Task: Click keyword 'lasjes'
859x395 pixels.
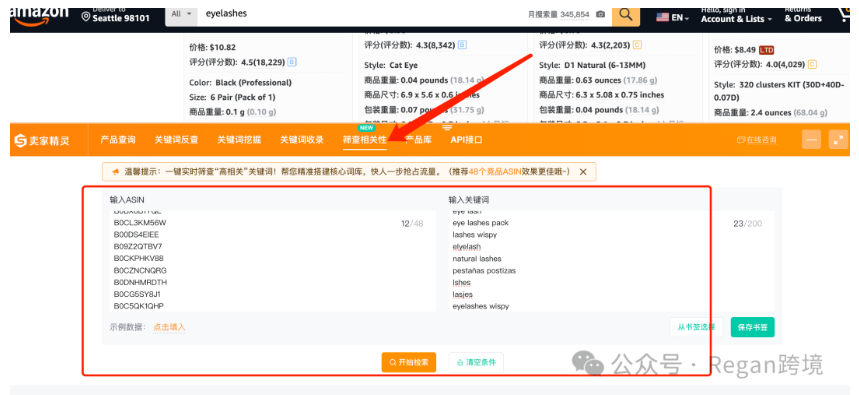Action: coord(462,295)
